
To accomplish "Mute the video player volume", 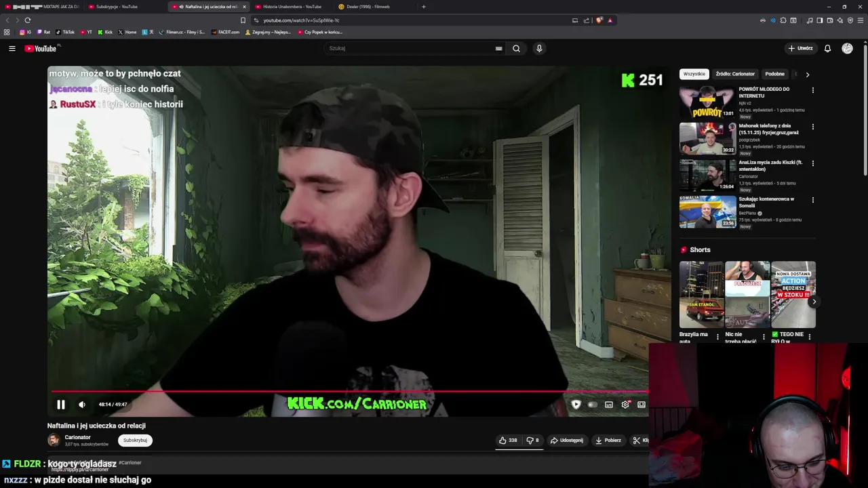I will tap(82, 405).
